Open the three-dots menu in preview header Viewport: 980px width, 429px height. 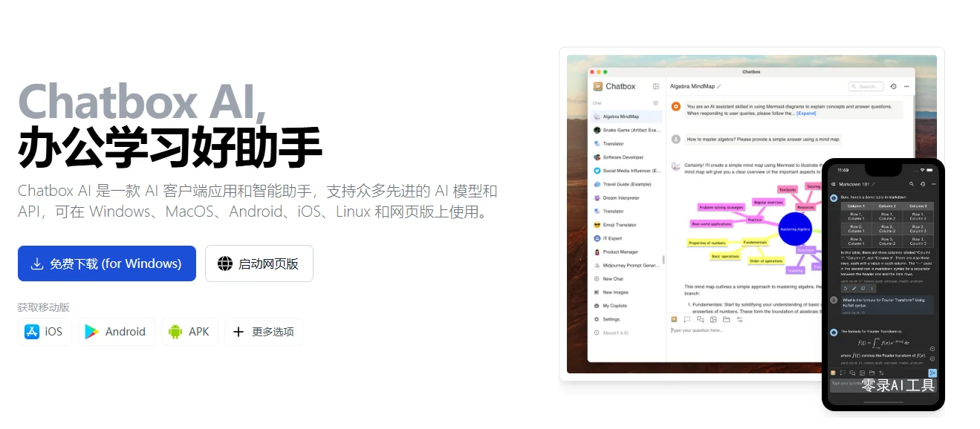[906, 87]
